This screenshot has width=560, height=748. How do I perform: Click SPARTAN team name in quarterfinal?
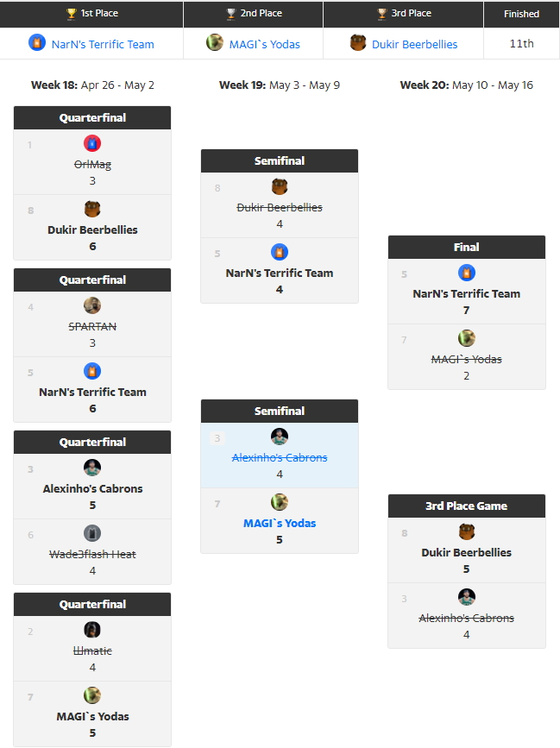click(x=92, y=327)
